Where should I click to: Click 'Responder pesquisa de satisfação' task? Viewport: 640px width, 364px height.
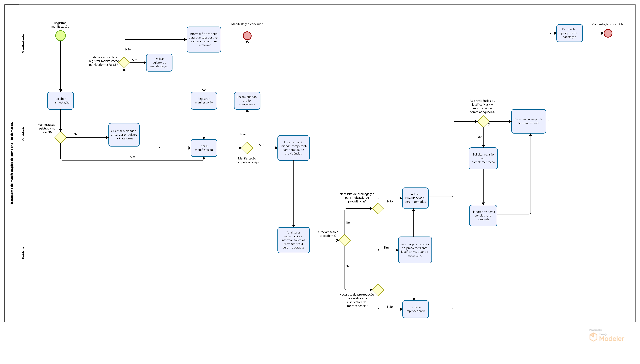click(x=569, y=33)
